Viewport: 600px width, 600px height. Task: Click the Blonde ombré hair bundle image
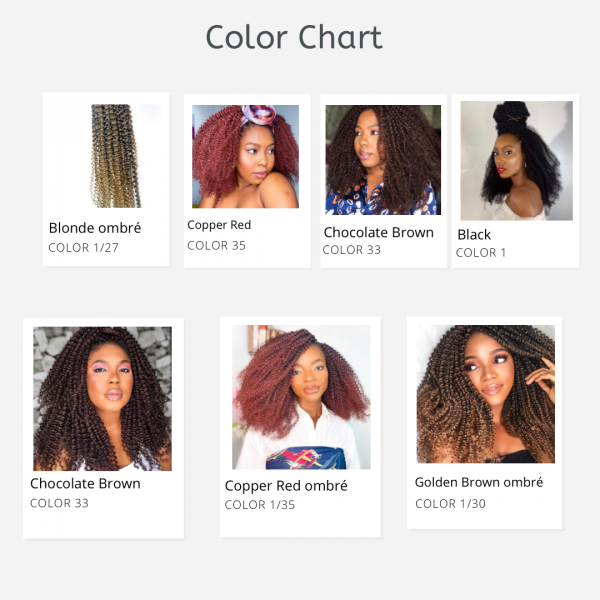point(116,156)
